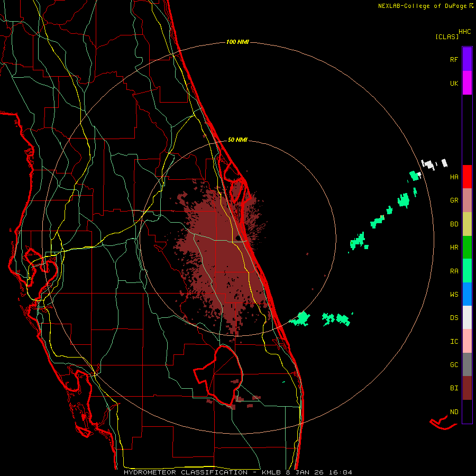476x476 pixels.
Task: Click the BD legend label
Action: [x=454, y=224]
